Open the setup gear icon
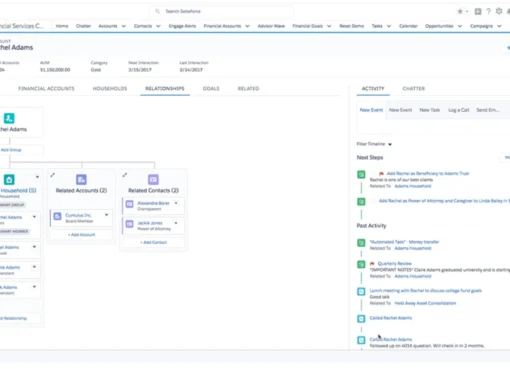This screenshot has height=369, width=510. point(499,11)
